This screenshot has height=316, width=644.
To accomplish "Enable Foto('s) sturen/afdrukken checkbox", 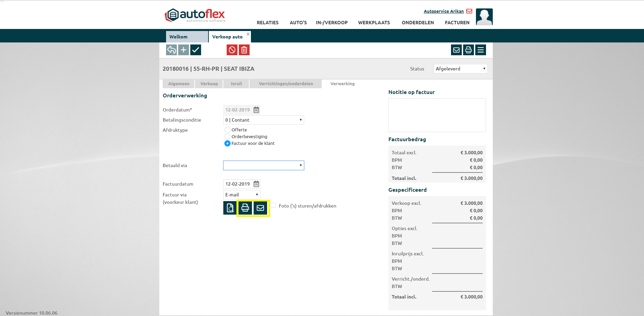I will coord(273,206).
